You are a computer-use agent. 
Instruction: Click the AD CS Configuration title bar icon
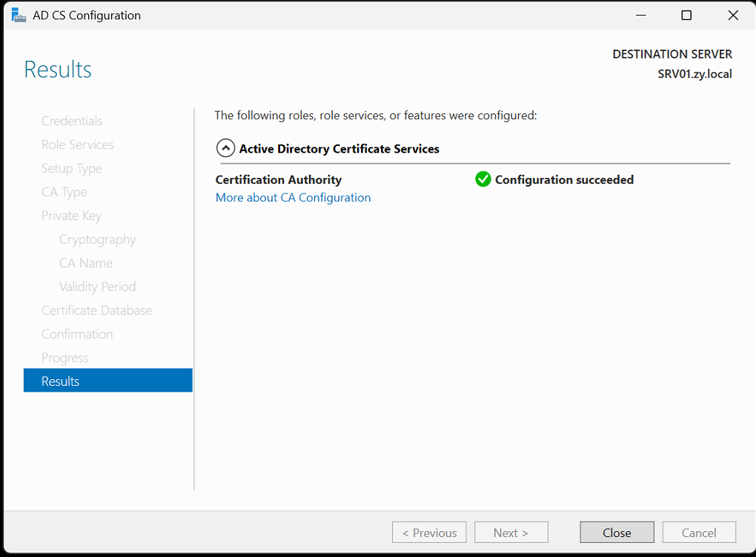[19, 15]
